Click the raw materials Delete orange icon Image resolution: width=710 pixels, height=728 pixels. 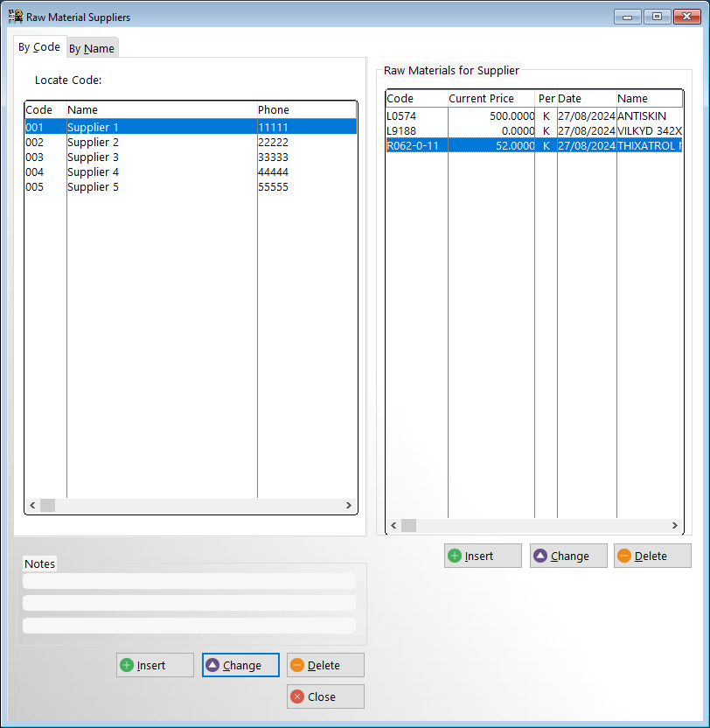coord(624,556)
